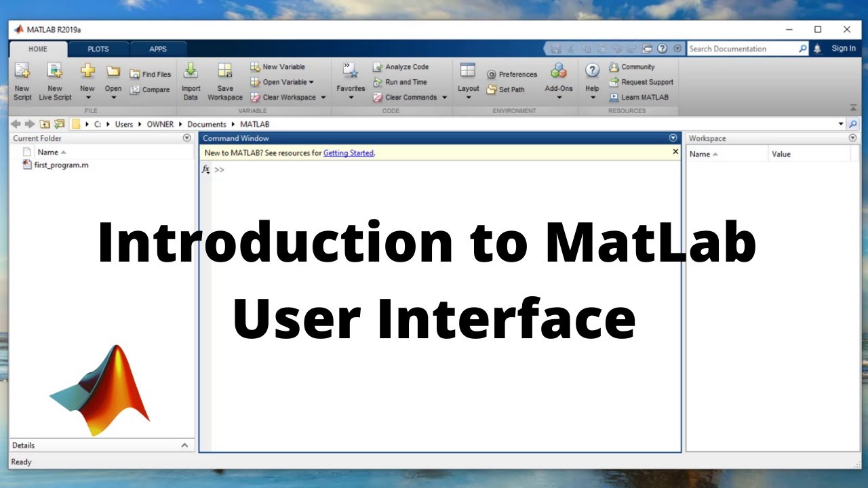Select the Documents path segment

(207, 125)
